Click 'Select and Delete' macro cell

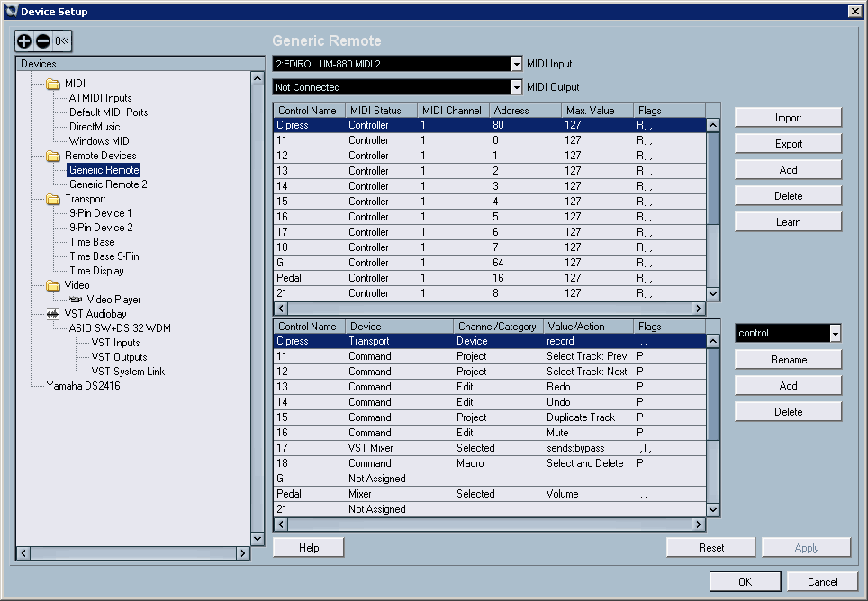coord(585,464)
